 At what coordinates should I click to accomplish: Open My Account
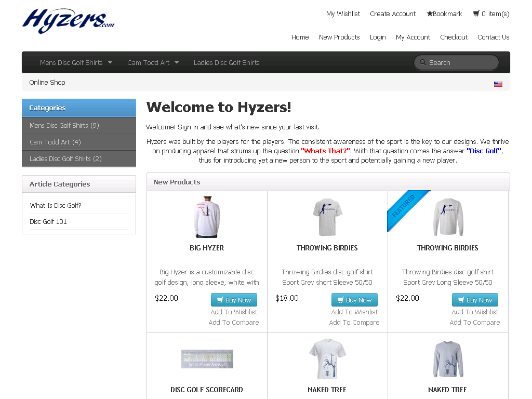[x=413, y=37]
